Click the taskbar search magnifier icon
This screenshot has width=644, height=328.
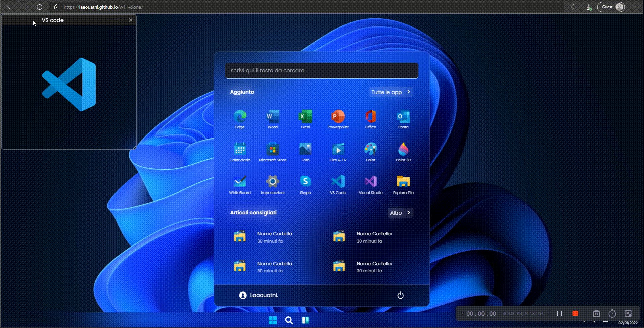(289, 320)
